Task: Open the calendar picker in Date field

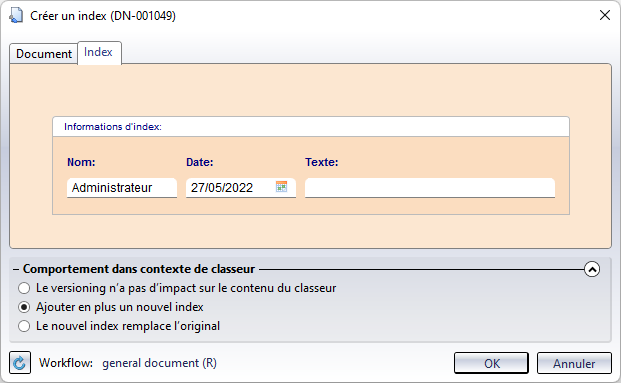Action: [x=281, y=187]
